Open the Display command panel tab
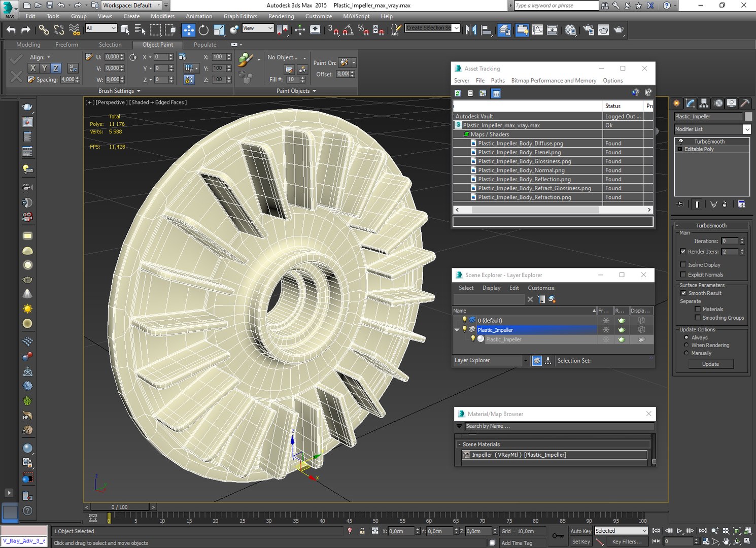 pyautogui.click(x=731, y=103)
